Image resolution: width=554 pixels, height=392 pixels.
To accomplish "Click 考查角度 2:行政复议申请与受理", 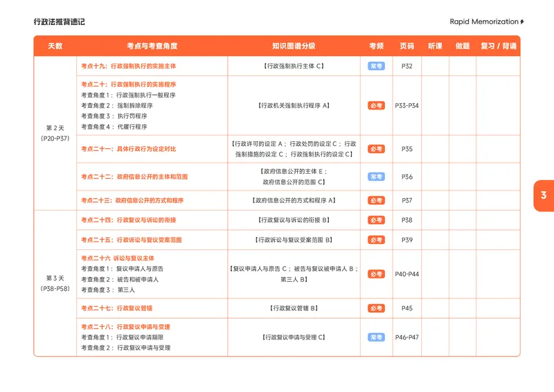I will pos(126,348).
